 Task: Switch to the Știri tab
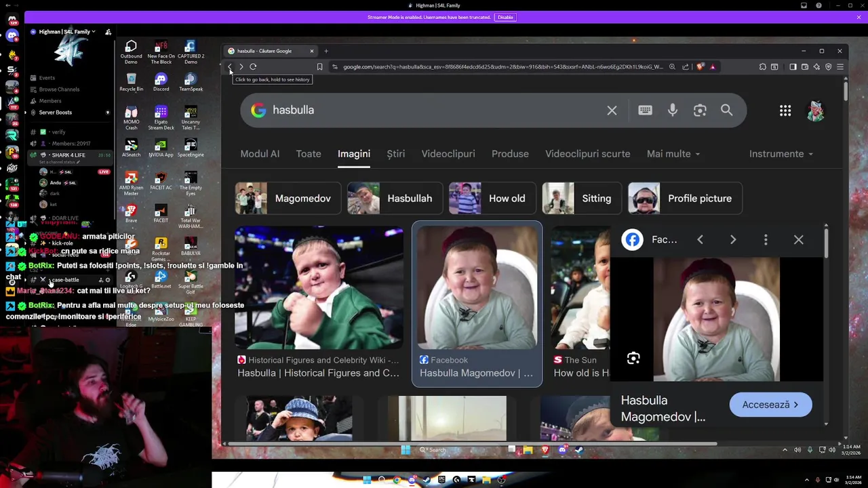pos(396,154)
